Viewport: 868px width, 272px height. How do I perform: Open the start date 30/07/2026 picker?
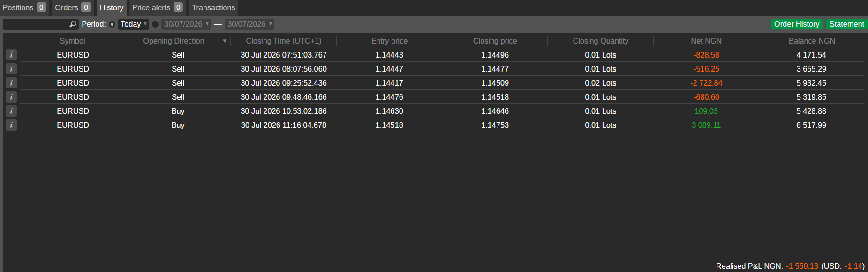pos(186,24)
